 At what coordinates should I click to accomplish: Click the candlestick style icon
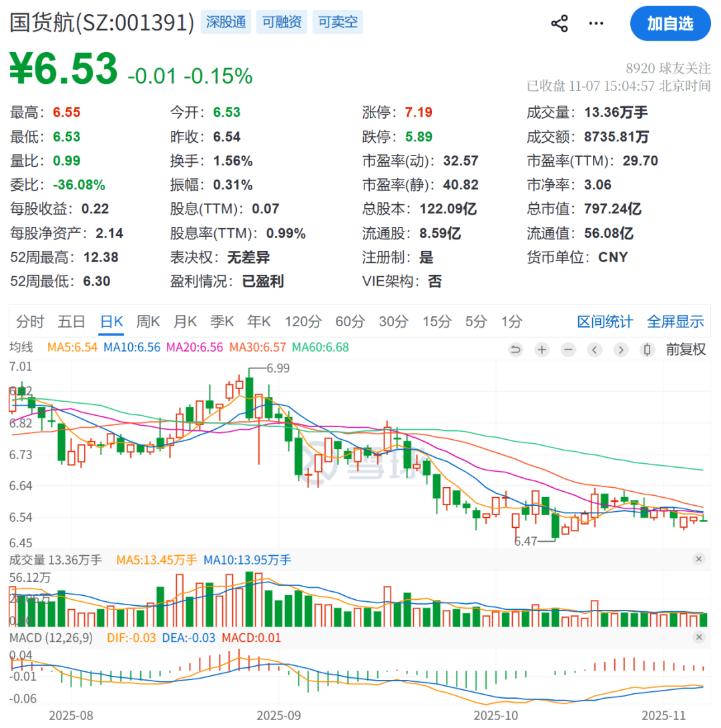[647, 349]
